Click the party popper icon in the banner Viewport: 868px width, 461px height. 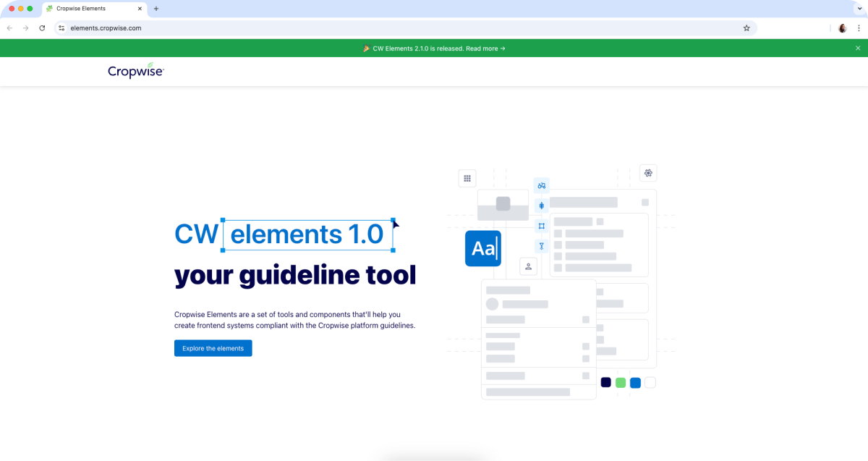(x=367, y=48)
